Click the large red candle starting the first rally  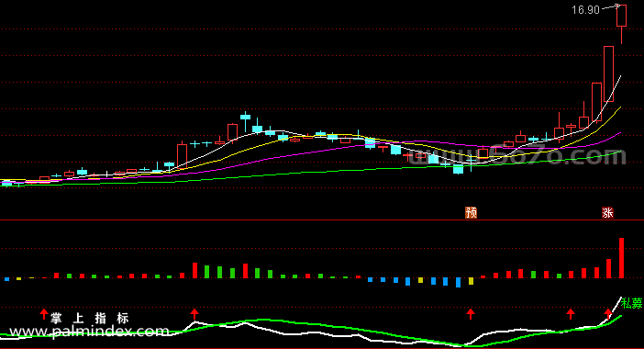pyautogui.click(x=182, y=155)
